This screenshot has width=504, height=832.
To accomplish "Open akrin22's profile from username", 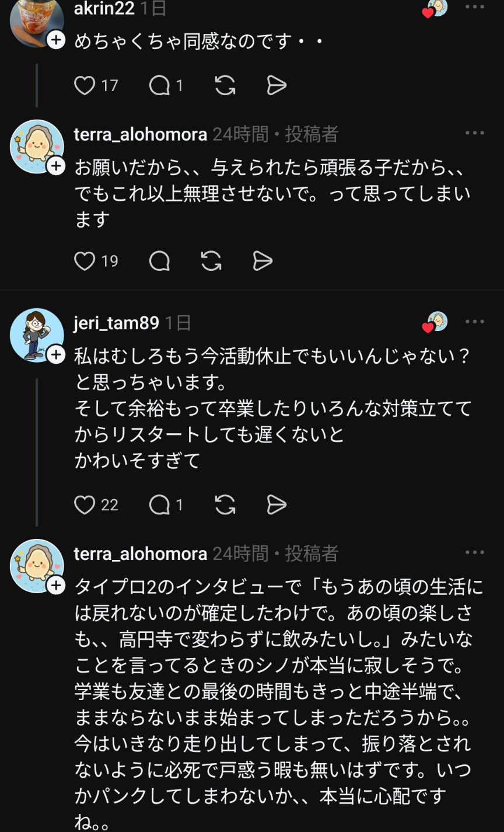I will point(104,8).
